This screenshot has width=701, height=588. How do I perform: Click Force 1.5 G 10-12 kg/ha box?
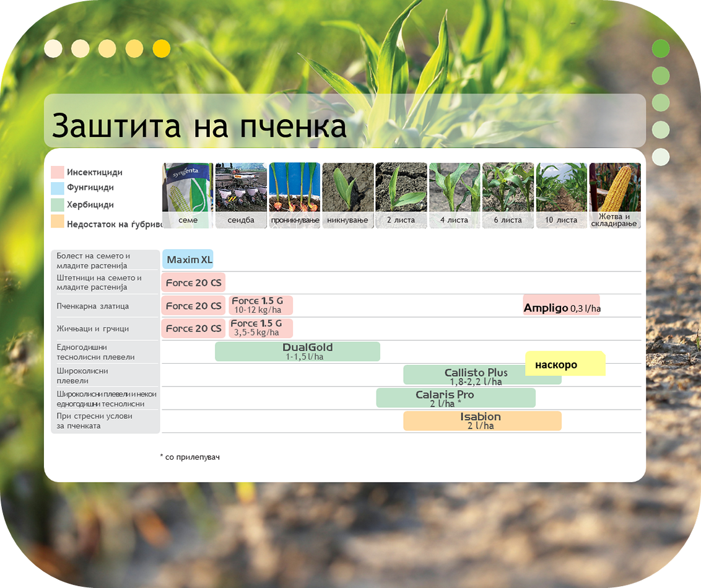point(261,305)
